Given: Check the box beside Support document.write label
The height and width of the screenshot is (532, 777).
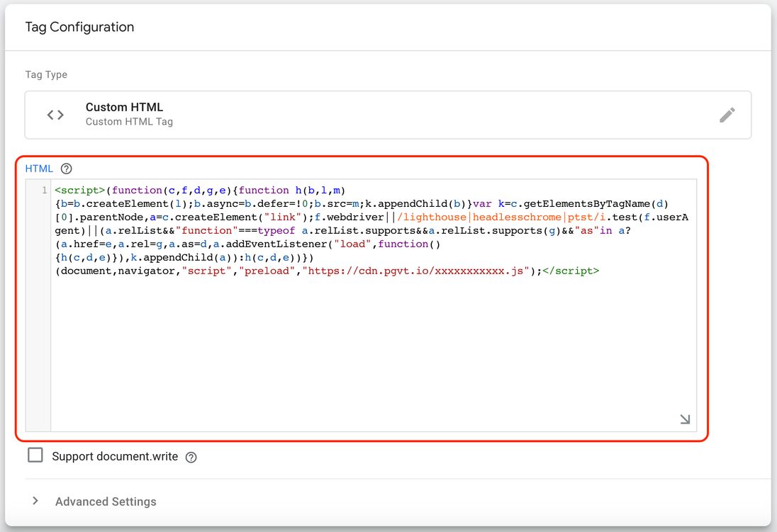Looking at the screenshot, I should tap(35, 455).
